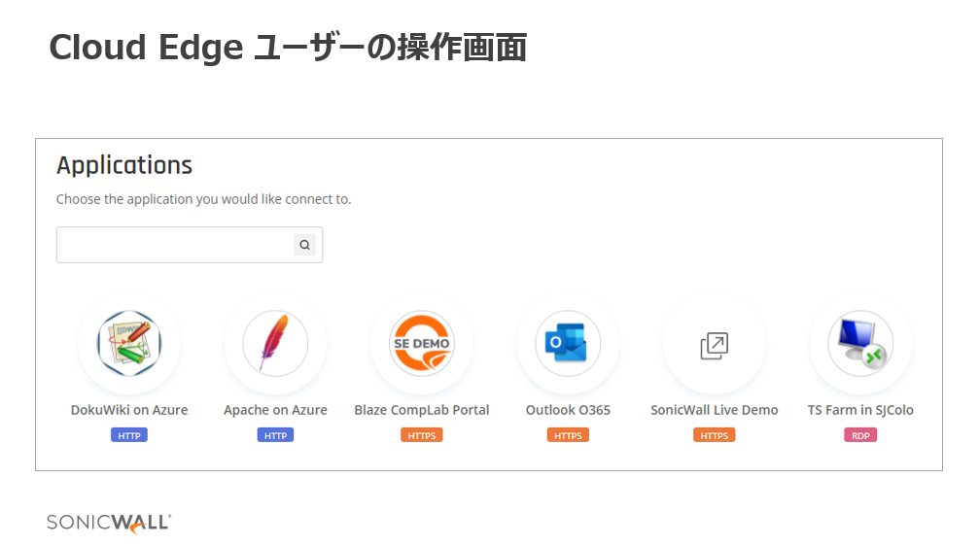Click the HTTP badge under Apache on Azure

tap(276, 435)
